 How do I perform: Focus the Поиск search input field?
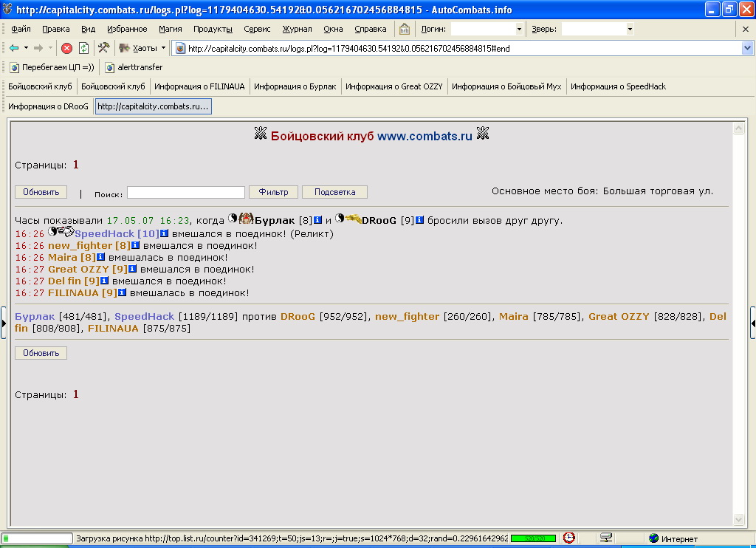185,192
